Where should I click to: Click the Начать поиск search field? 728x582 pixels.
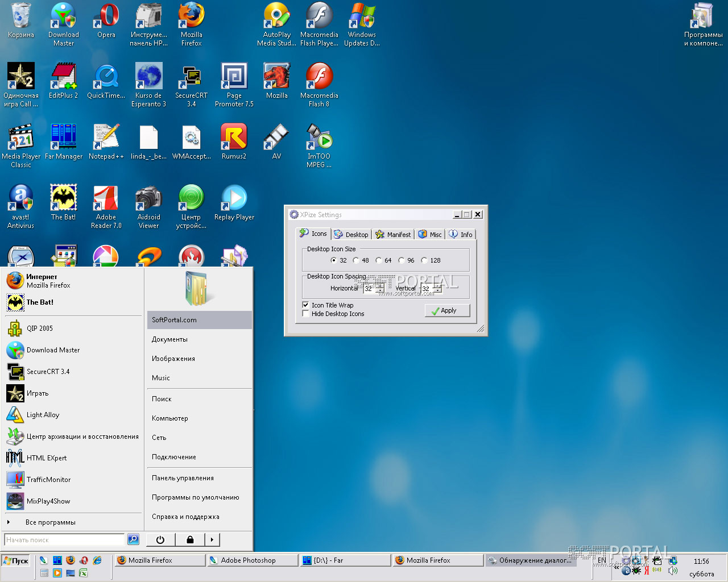(x=64, y=540)
